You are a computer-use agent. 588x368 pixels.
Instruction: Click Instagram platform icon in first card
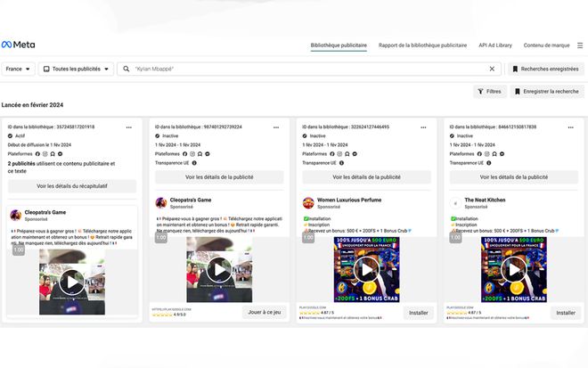pos(45,154)
